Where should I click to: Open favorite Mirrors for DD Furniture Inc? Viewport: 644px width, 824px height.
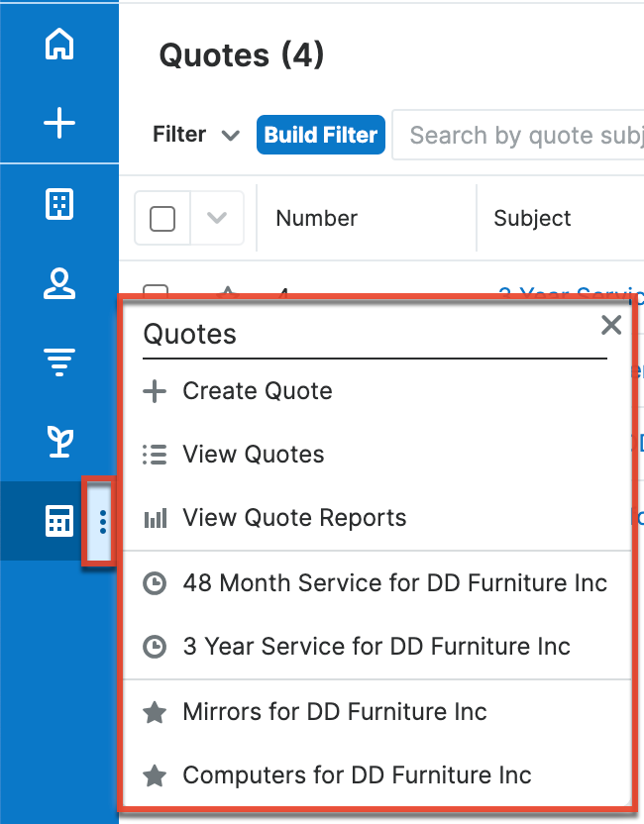click(x=334, y=712)
